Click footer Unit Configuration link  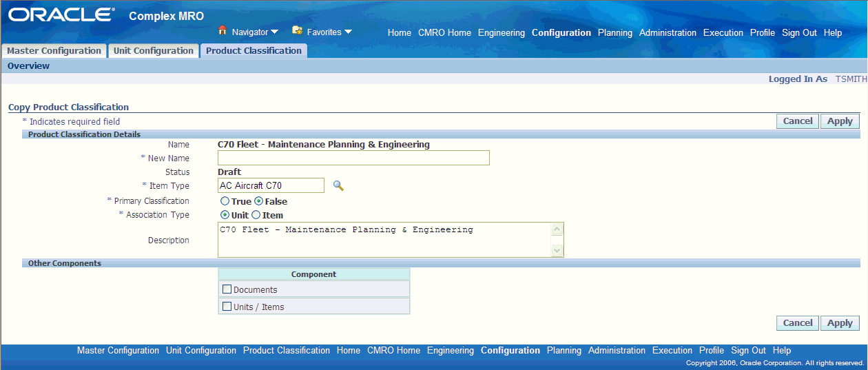(x=201, y=351)
